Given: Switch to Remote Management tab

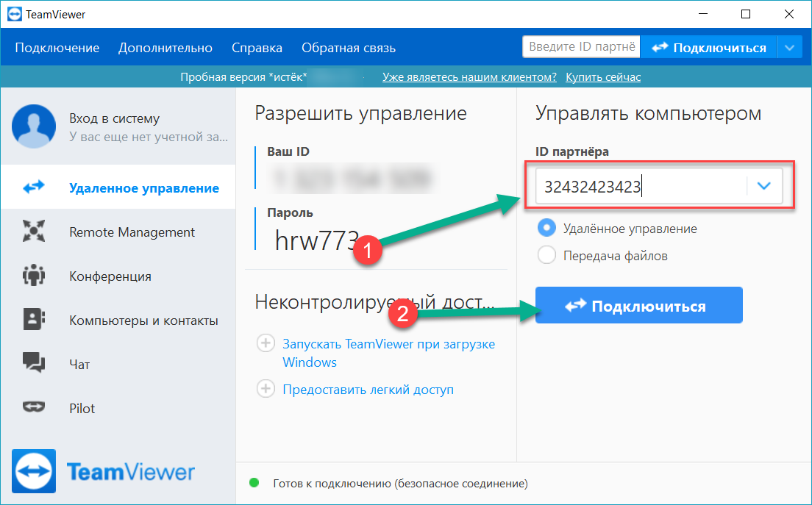Looking at the screenshot, I should point(118,232).
